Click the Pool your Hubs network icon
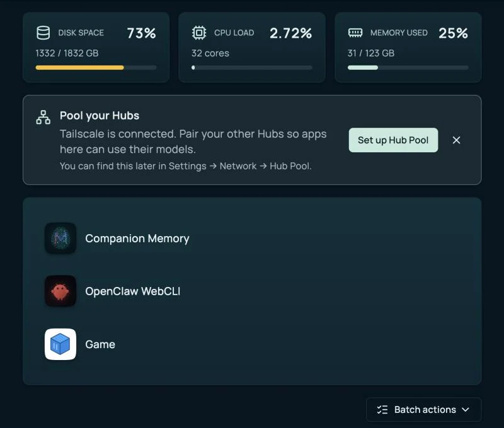 [43, 117]
